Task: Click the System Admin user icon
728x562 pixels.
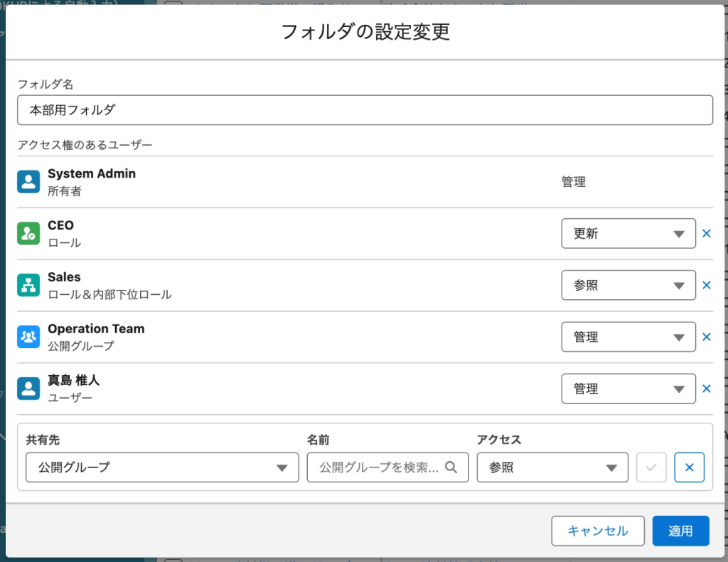Action: point(28,182)
